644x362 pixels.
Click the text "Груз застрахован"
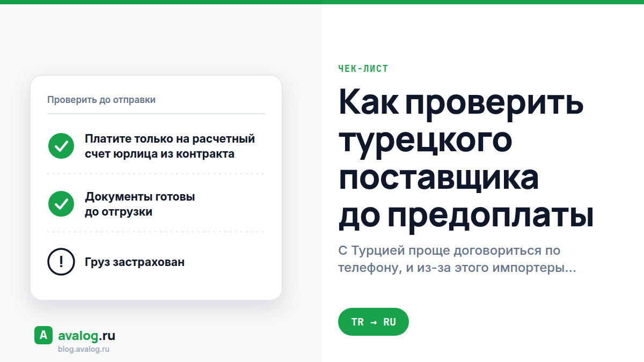pyautogui.click(x=135, y=262)
